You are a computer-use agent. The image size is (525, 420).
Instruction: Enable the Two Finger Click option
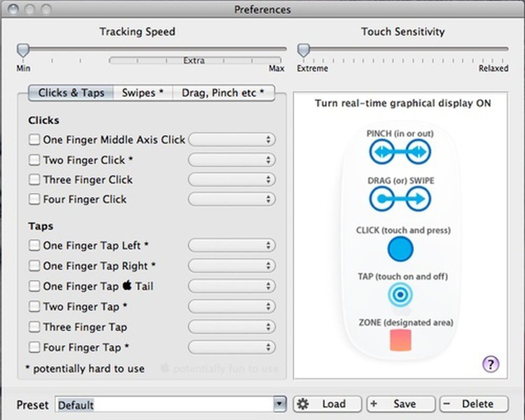[x=34, y=160]
